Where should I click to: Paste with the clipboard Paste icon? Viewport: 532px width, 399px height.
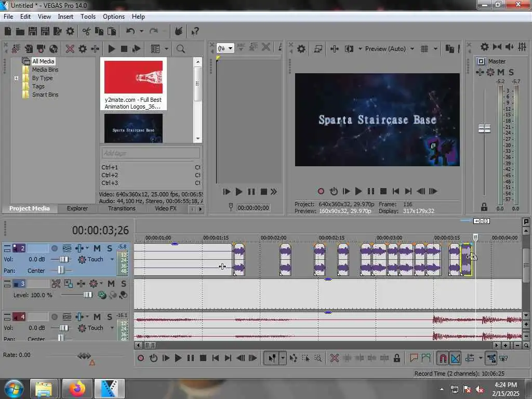[x=112, y=32]
